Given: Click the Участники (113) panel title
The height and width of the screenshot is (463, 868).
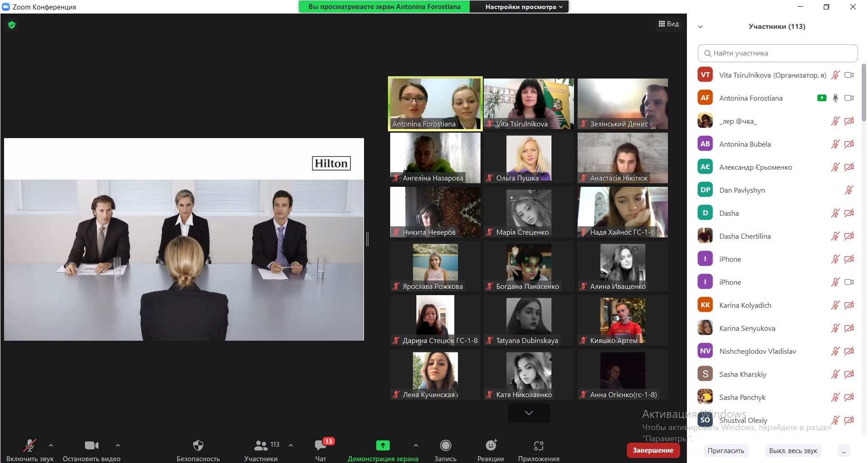Looking at the screenshot, I should coord(777,27).
